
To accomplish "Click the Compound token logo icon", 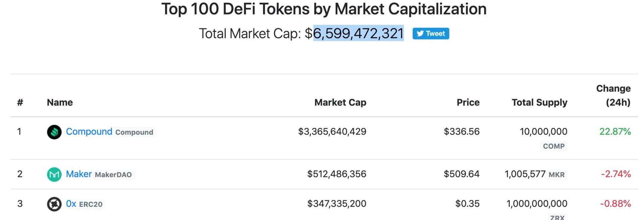I will click(x=54, y=132).
